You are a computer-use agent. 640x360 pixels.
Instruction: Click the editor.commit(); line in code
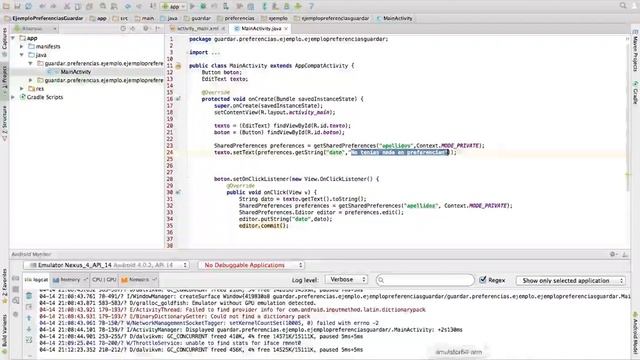(263, 226)
